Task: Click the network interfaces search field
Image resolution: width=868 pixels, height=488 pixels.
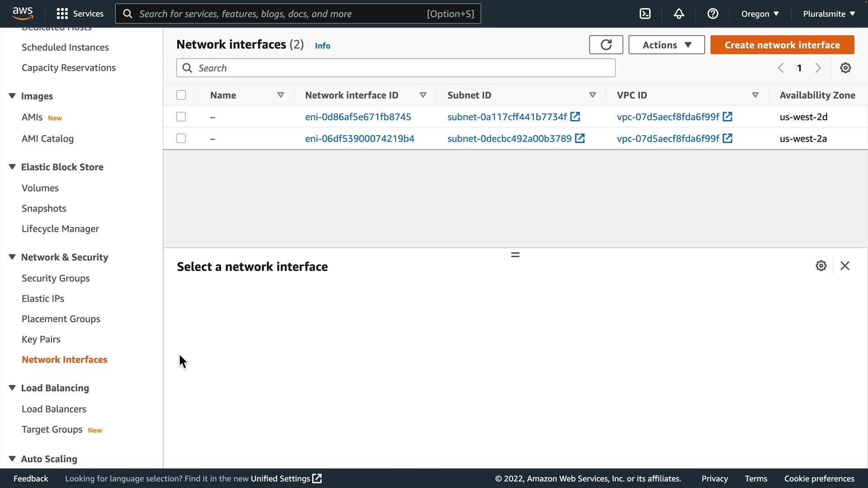Action: (x=396, y=68)
